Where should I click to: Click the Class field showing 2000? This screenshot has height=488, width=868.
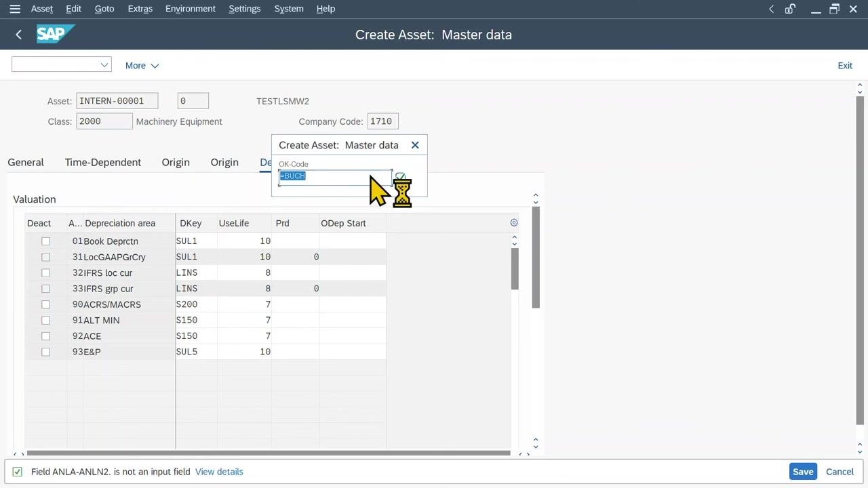[104, 121]
